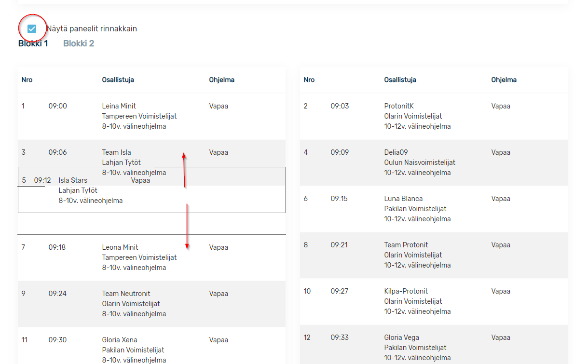Image resolution: width=588 pixels, height=364 pixels.
Task: Pick the dragged Isla Stars row
Action: point(151,190)
